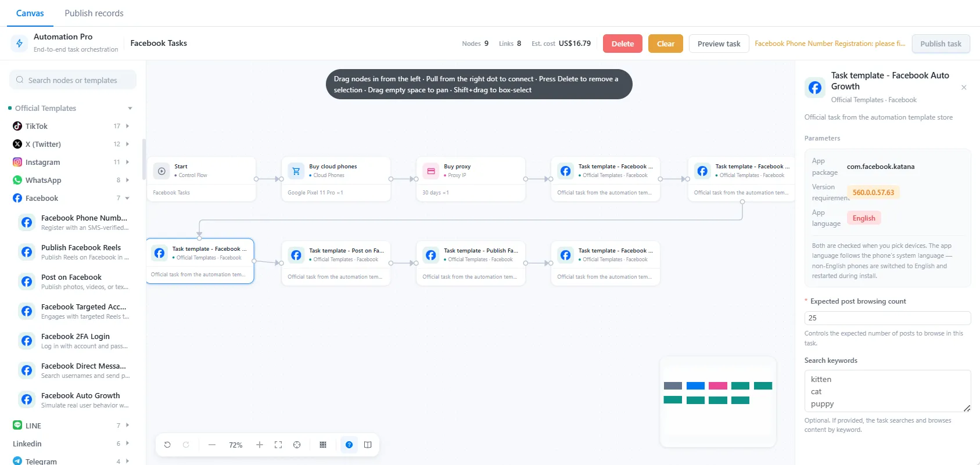Click Facebook Direct Message template icon

pos(27,370)
